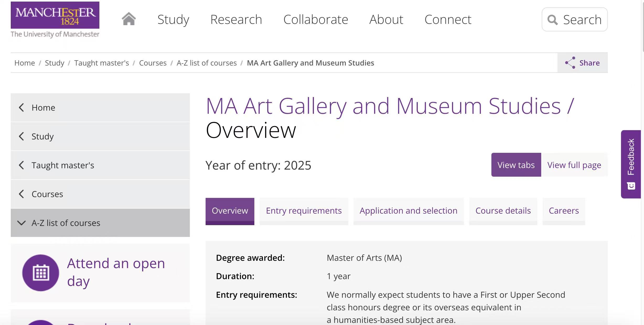Go back to Taught master's in sidebar
Viewport: 644px width, 325px height.
pos(63,165)
